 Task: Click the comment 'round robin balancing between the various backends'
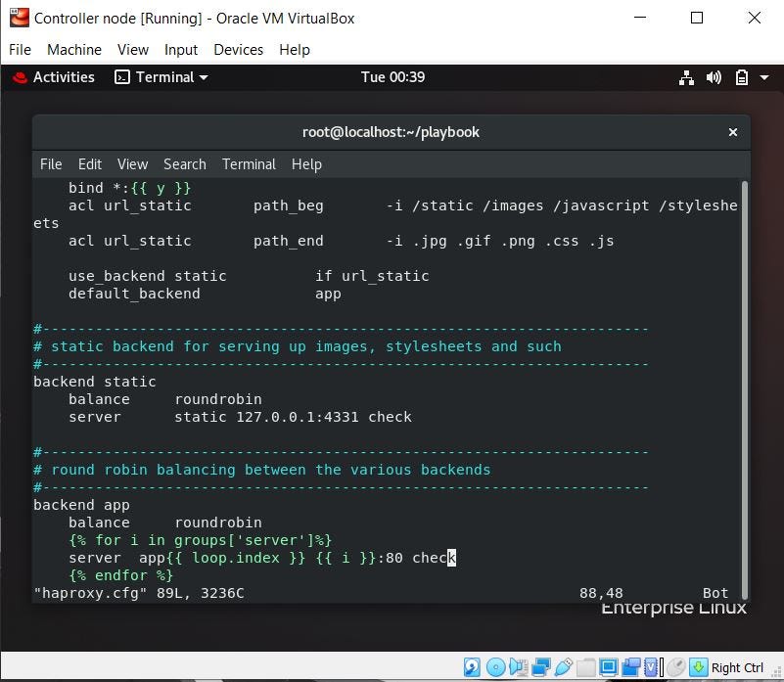[x=262, y=470]
